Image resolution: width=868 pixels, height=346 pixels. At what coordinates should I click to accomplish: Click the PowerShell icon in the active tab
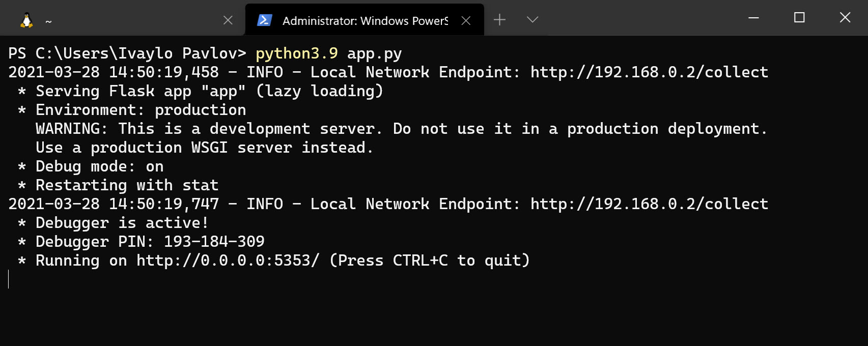[x=264, y=20]
